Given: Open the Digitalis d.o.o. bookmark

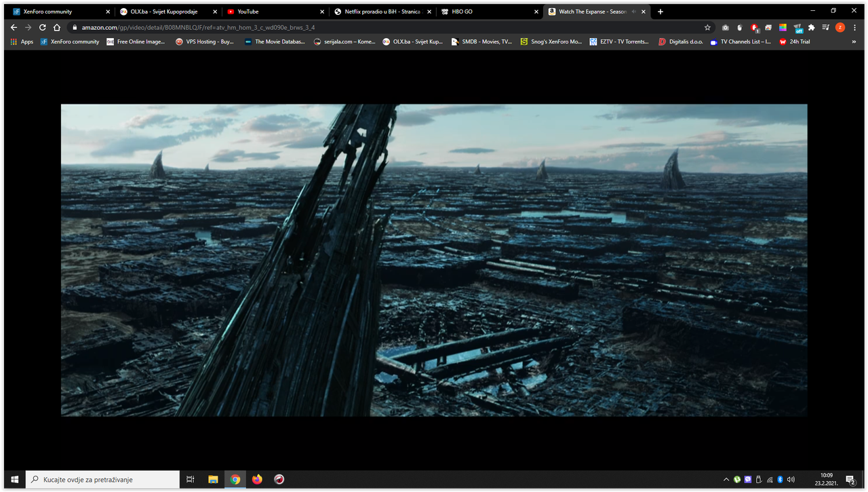Looking at the screenshot, I should [x=681, y=41].
